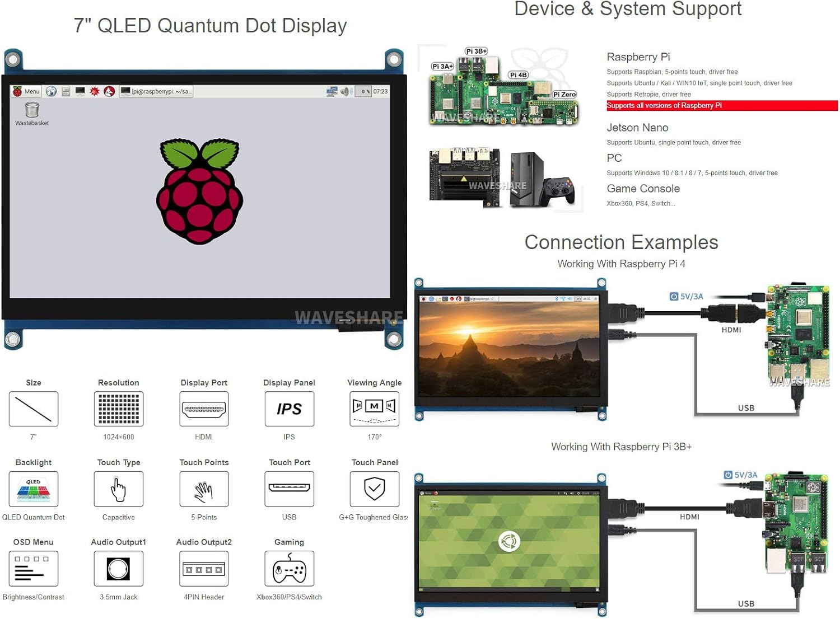Select the Wastebasket desktop icon
The height and width of the screenshot is (619, 840).
(x=32, y=114)
